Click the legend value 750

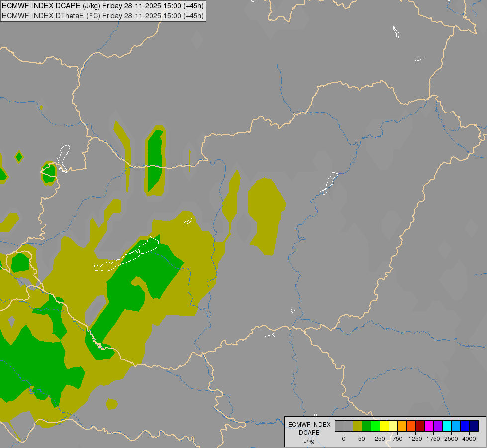click(x=397, y=439)
